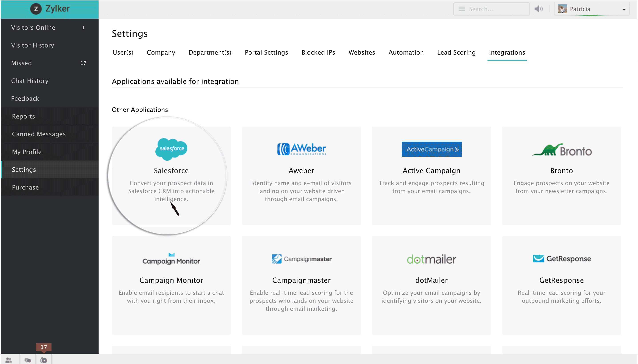Click the search menu lines icon

[x=462, y=9]
